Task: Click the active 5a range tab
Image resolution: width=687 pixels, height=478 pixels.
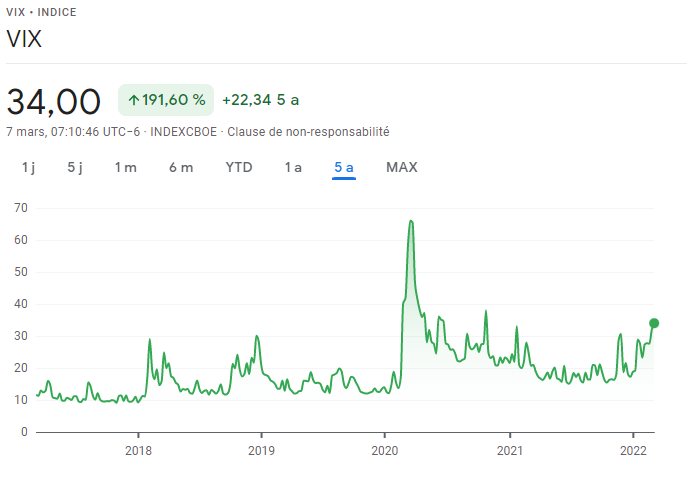Action: (x=344, y=167)
